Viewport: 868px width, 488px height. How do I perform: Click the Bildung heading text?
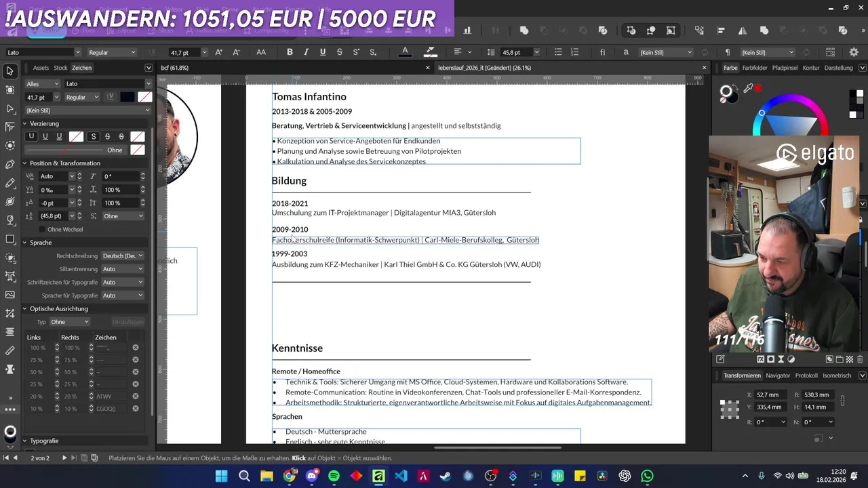coord(289,180)
